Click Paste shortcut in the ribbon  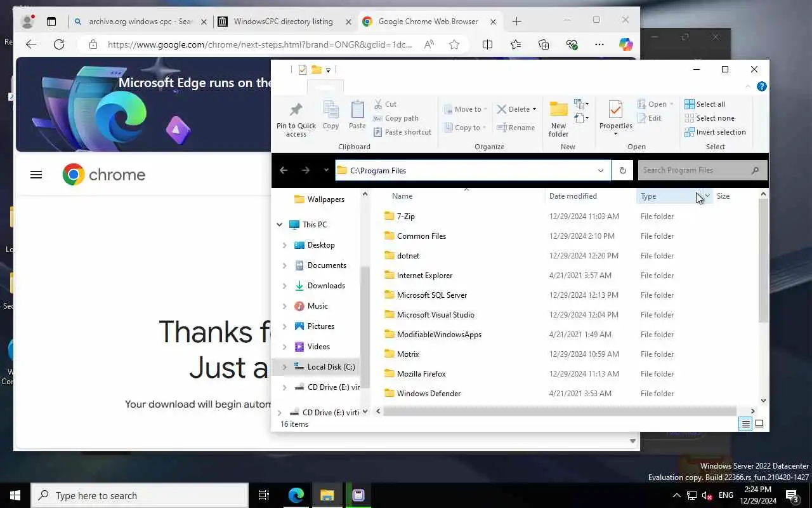(402, 132)
